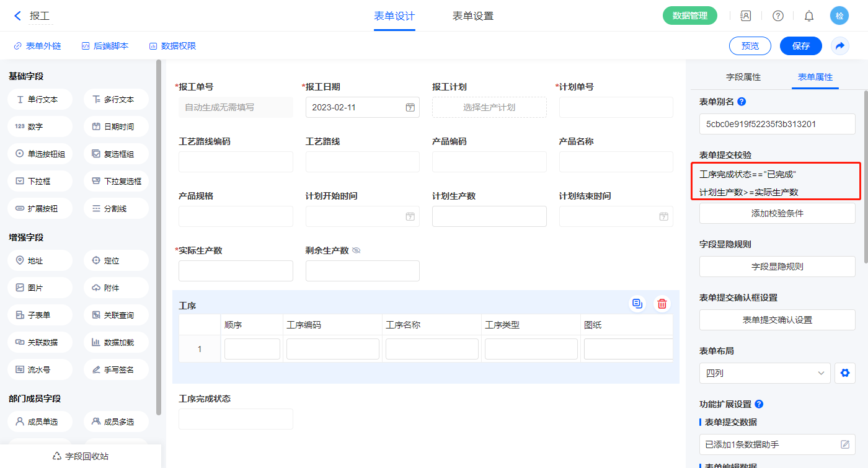Open the notification bell
This screenshot has width=868, height=468.
808,16
